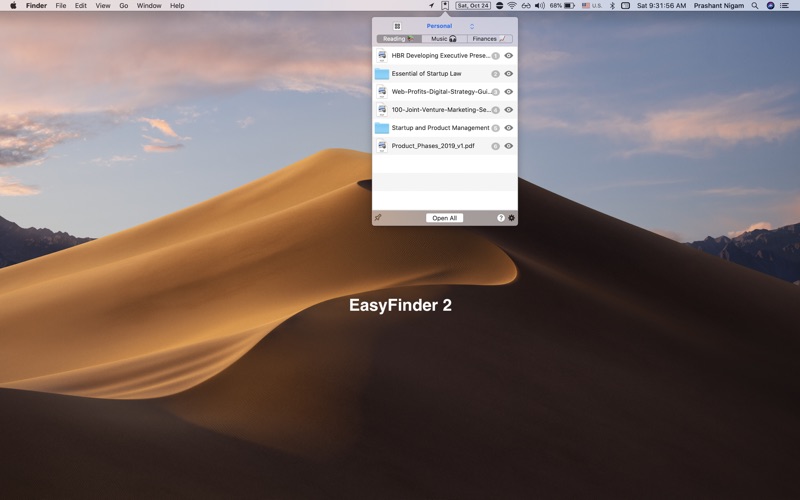This screenshot has height=500, width=800.
Task: Open the Edit menu
Action: pyautogui.click(x=81, y=6)
